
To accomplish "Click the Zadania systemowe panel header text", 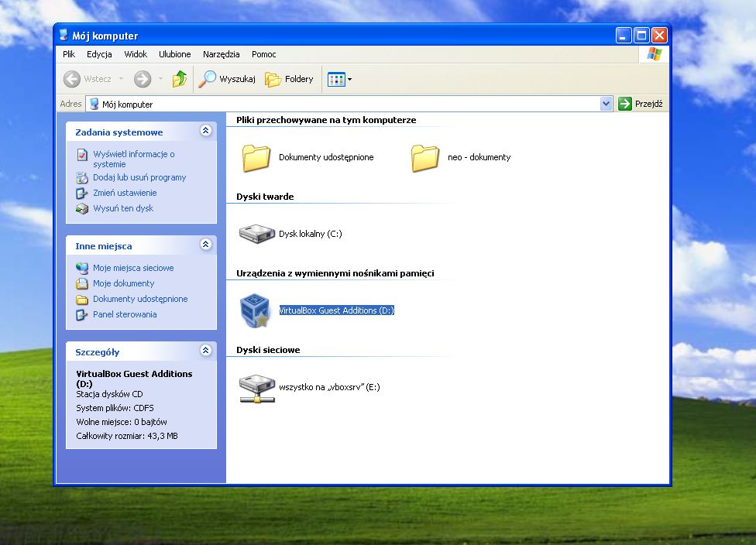I will click(x=119, y=132).
